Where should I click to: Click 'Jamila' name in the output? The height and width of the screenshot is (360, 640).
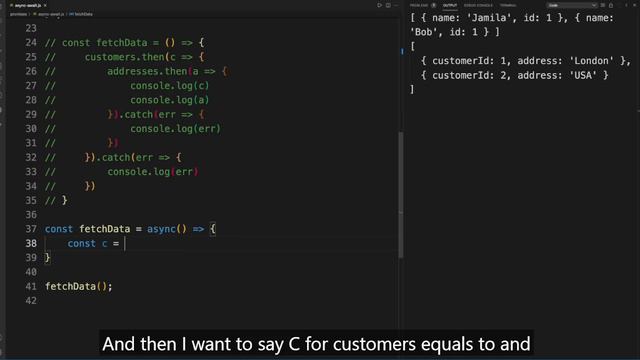(x=489, y=18)
